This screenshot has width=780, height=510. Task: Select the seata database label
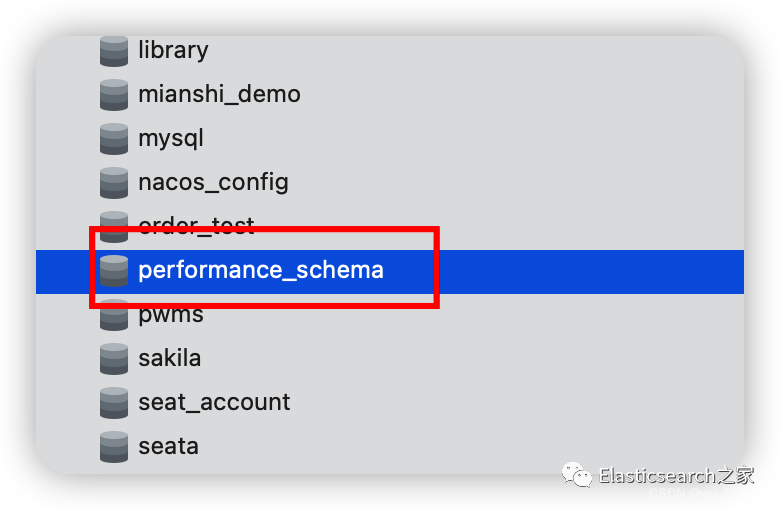point(168,446)
